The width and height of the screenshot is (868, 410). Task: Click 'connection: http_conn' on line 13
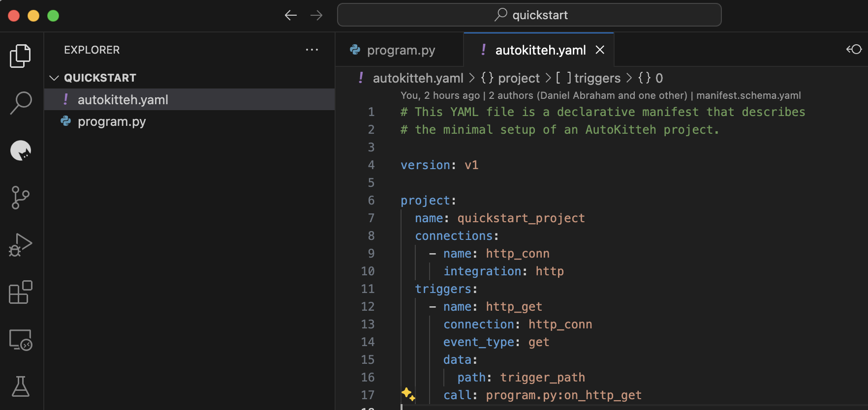tap(518, 324)
